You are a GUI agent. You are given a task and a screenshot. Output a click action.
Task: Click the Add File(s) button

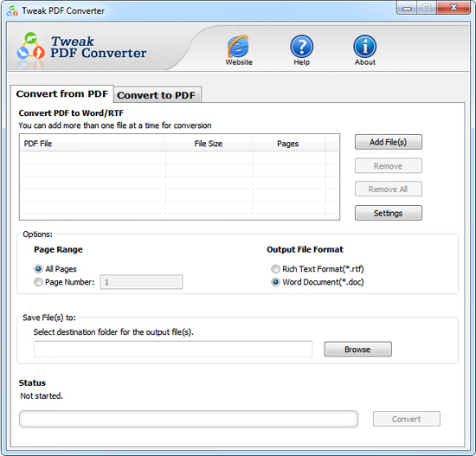(x=389, y=142)
